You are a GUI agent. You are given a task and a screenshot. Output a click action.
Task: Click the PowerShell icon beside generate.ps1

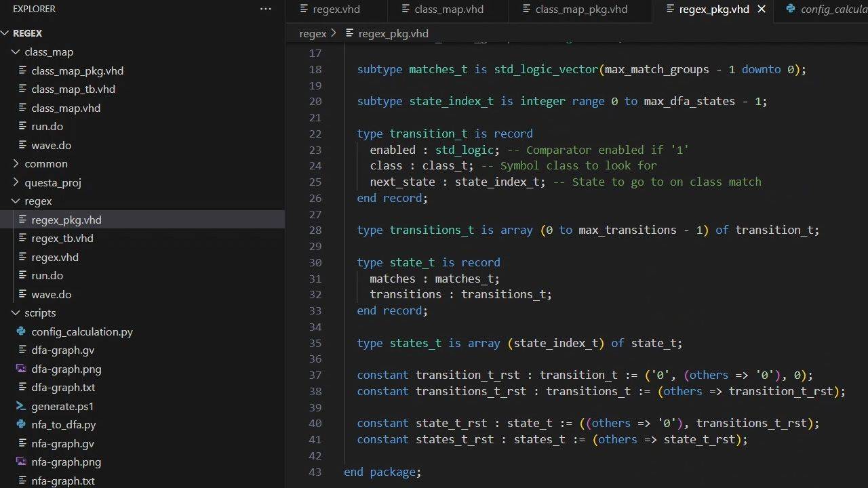pos(21,406)
